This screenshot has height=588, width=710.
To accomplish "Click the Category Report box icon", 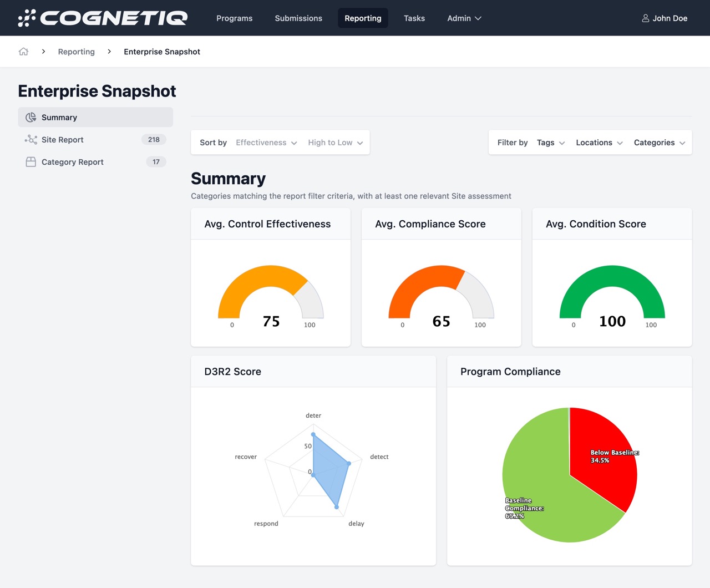I will click(x=31, y=162).
